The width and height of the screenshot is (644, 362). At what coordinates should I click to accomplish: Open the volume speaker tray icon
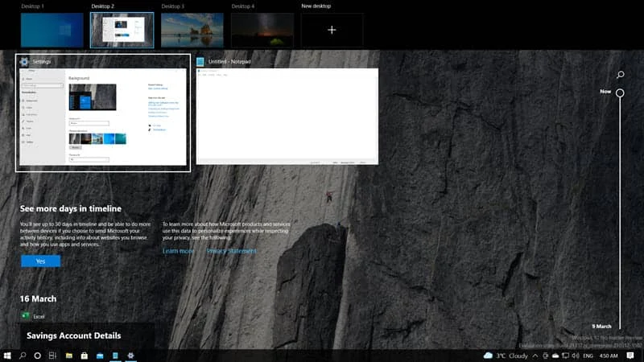(576, 356)
